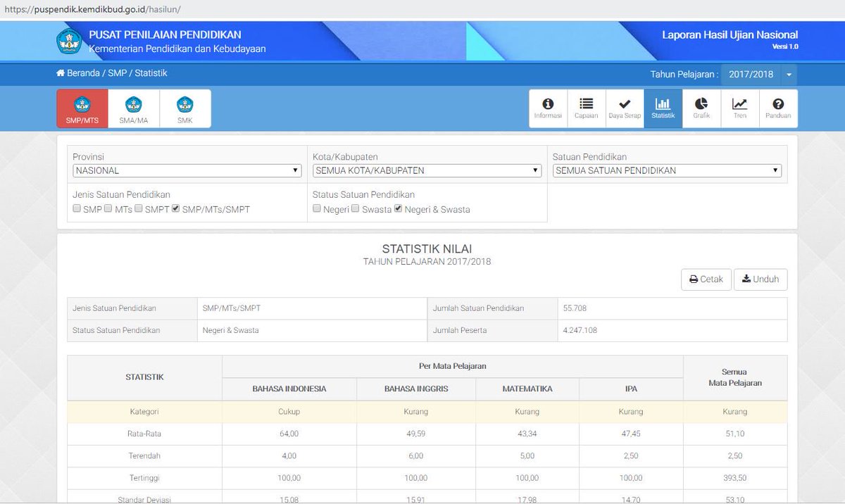Select the SMP/MTS school level icon
The width and height of the screenshot is (845, 504).
coord(82,108)
